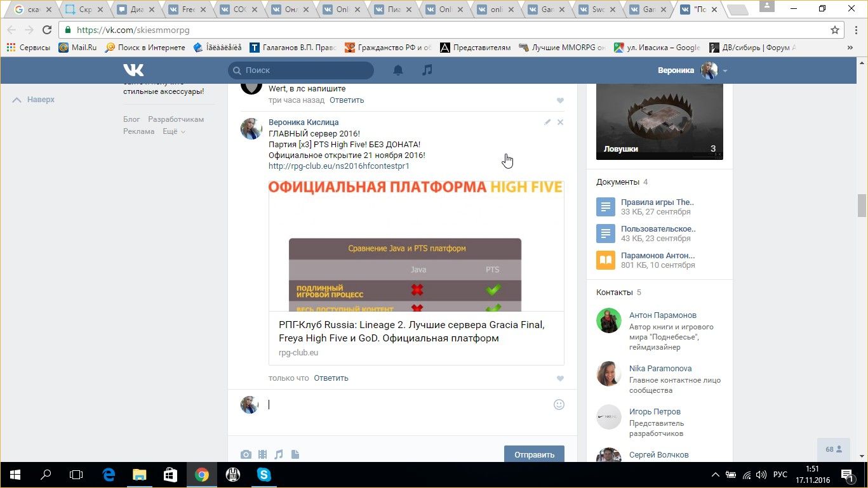Open the РПГ-Клуб Russia link preview title
This screenshot has width=868, height=488.
coord(411,332)
